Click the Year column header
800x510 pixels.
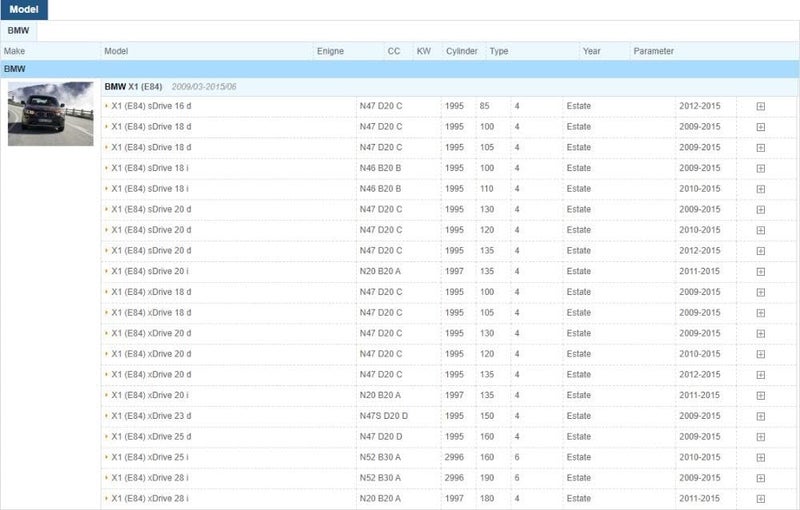point(591,51)
